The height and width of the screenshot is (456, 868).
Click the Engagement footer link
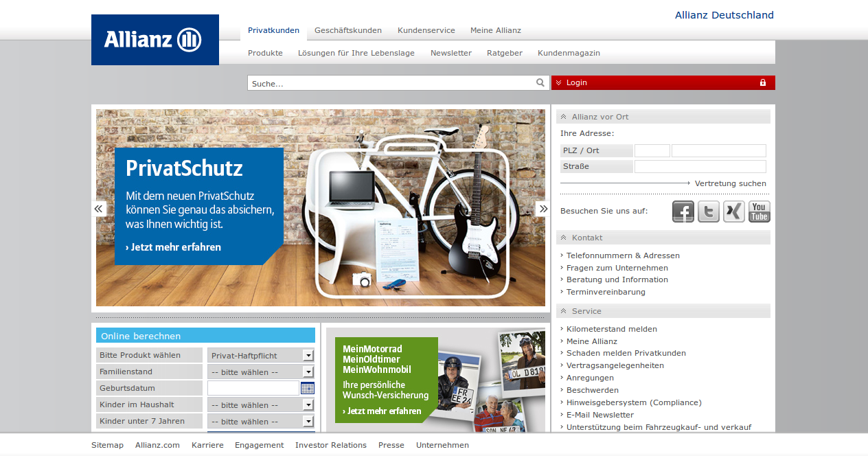pyautogui.click(x=259, y=445)
